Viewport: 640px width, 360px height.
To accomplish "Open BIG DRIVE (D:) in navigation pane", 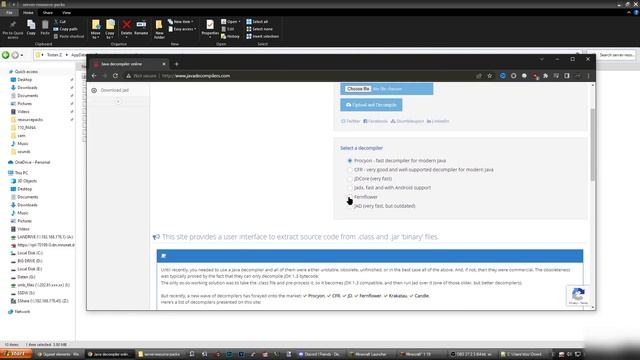I will [27, 261].
